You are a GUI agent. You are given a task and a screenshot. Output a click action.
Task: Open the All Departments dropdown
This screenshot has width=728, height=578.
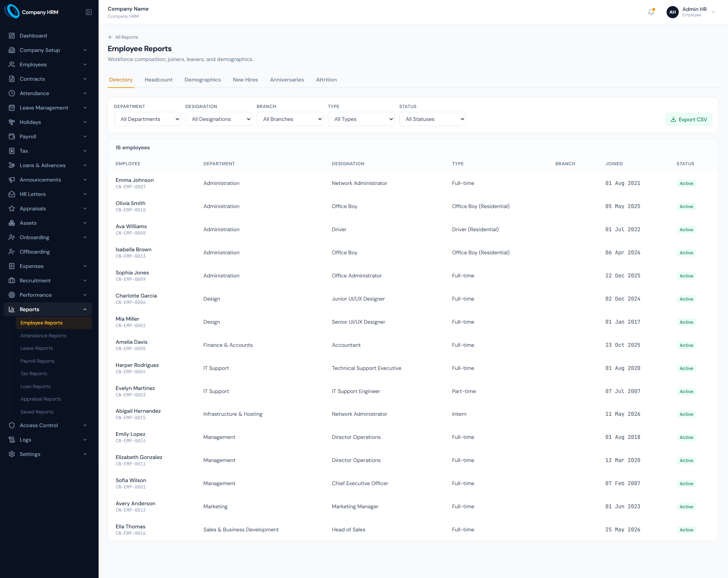pyautogui.click(x=147, y=119)
